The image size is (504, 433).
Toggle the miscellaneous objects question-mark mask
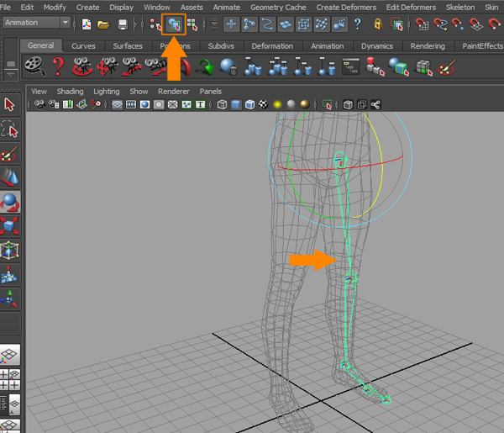(358, 24)
